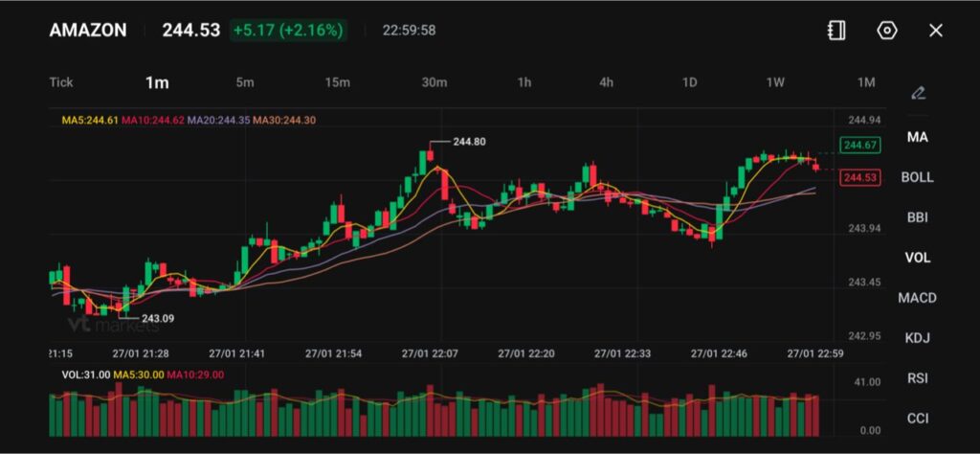Toggle the BBI indicator
Image resolution: width=980 pixels, height=454 pixels.
(917, 217)
